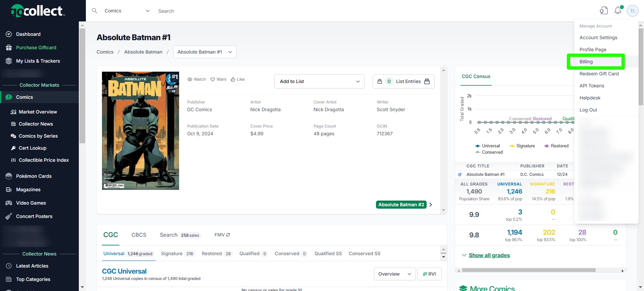Toggle Universal series in chart legend

pos(487,146)
